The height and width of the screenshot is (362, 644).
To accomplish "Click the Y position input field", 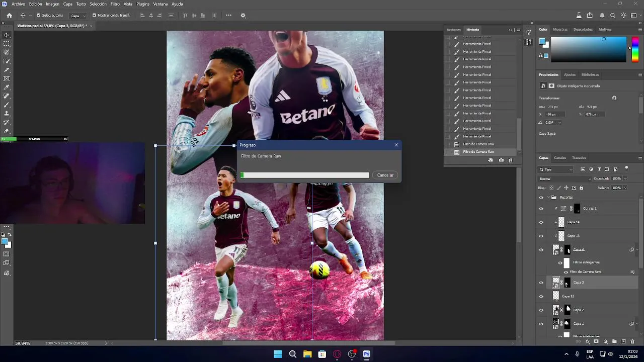I will [595, 114].
